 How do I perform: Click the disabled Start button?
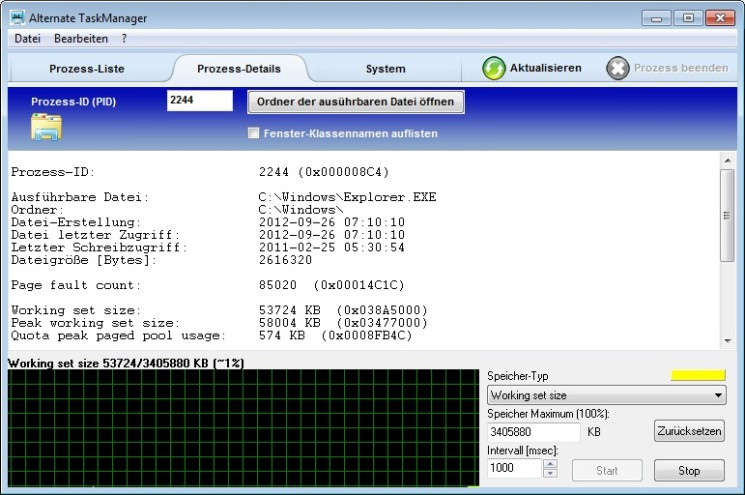click(607, 470)
